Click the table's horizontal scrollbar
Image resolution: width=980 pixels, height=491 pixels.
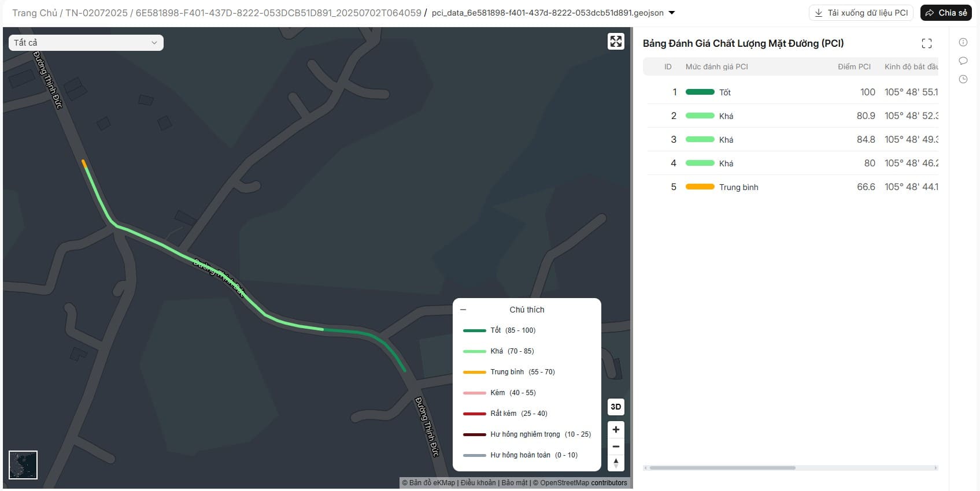(x=722, y=468)
